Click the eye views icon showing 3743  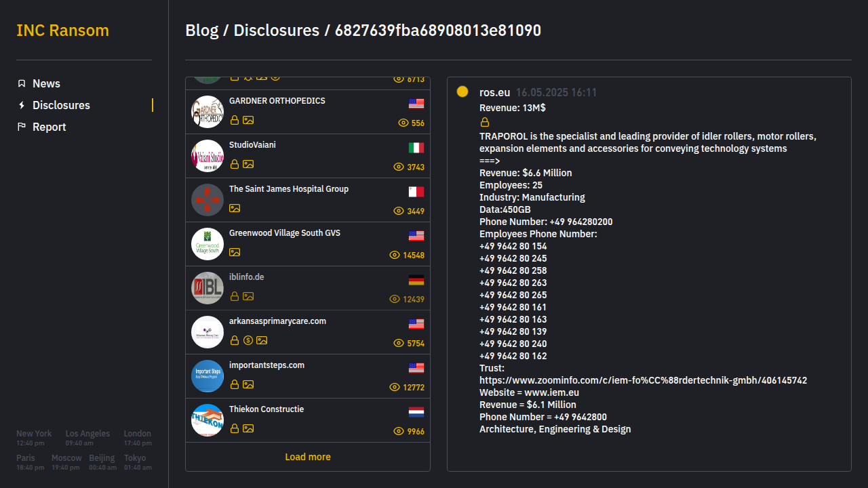[x=399, y=167]
